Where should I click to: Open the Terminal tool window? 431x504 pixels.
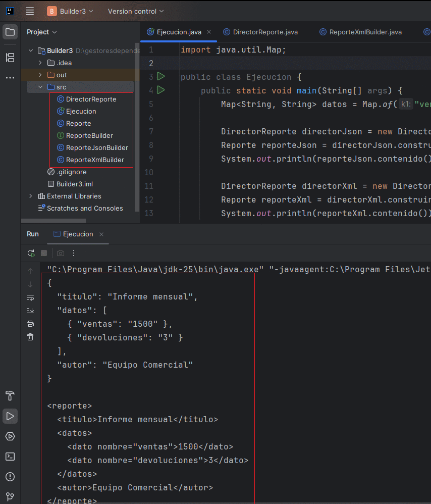[x=10, y=457]
